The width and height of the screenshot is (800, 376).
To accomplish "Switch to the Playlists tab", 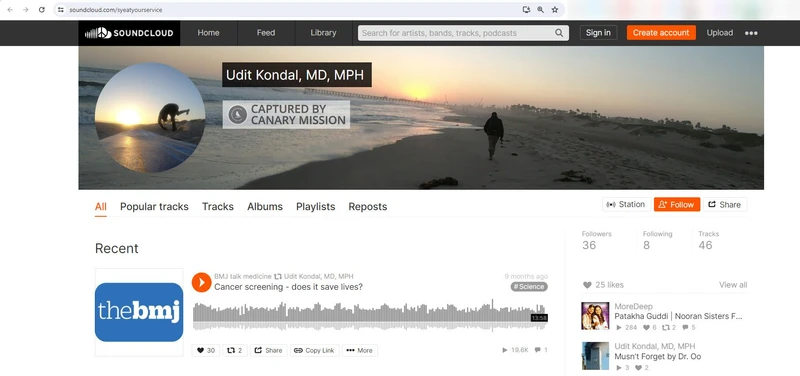I will [315, 207].
